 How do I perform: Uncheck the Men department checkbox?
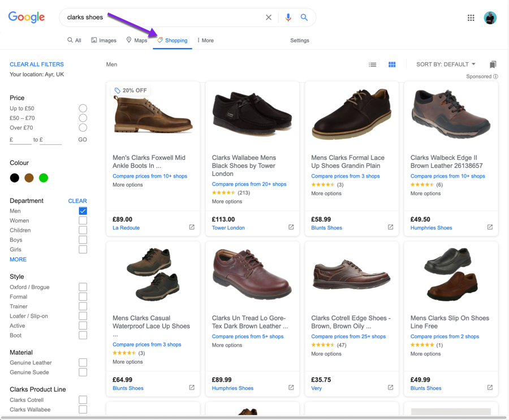pos(83,211)
